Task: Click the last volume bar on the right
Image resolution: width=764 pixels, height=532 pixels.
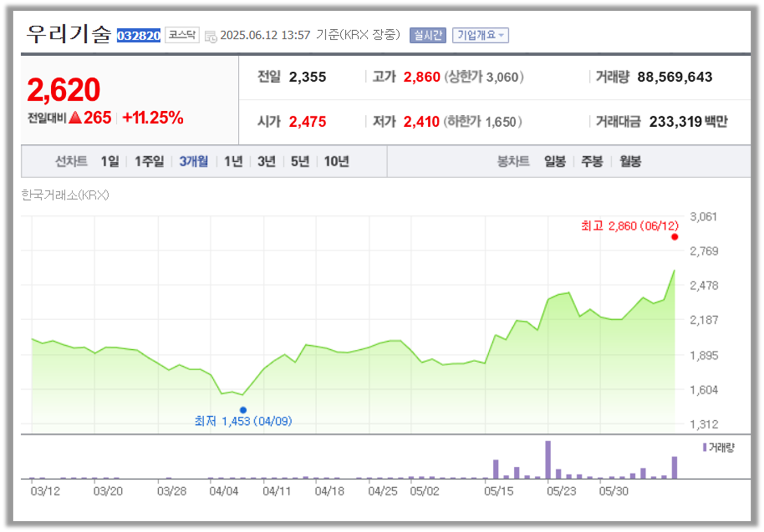Action: click(x=674, y=467)
